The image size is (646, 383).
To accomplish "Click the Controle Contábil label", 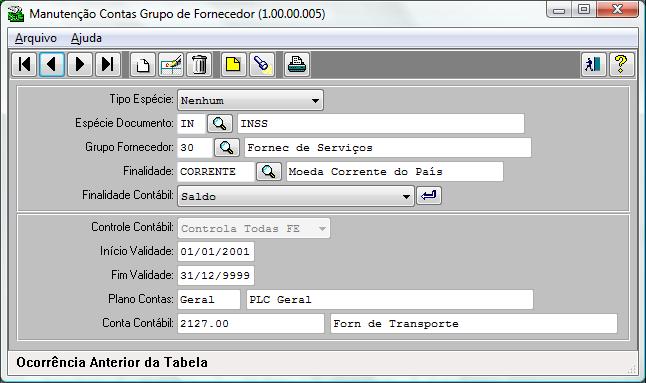I will tap(132, 227).
